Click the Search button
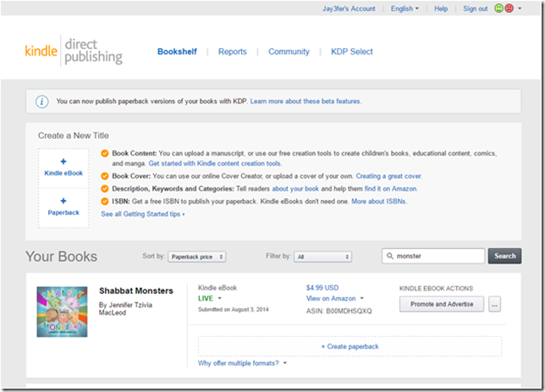545x392 pixels. [x=504, y=256]
